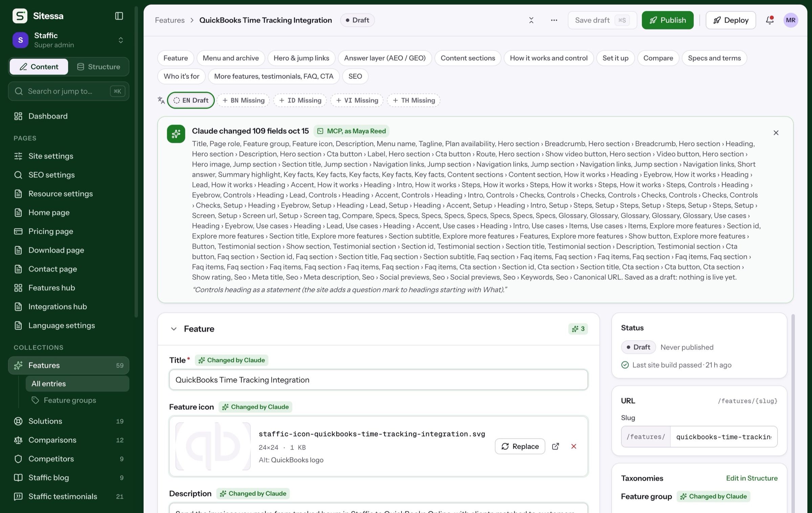812x513 pixels.
Task: Click the translate languages icon
Action: pyautogui.click(x=161, y=100)
